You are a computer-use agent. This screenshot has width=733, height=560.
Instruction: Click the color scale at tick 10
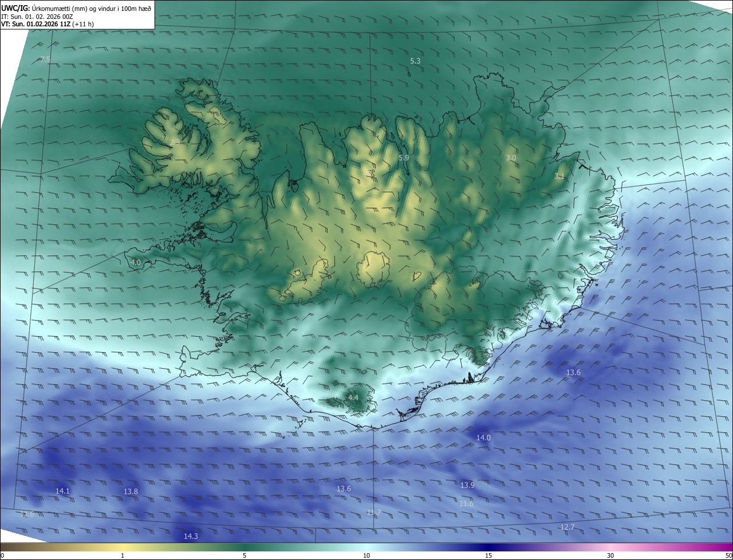pos(366,555)
